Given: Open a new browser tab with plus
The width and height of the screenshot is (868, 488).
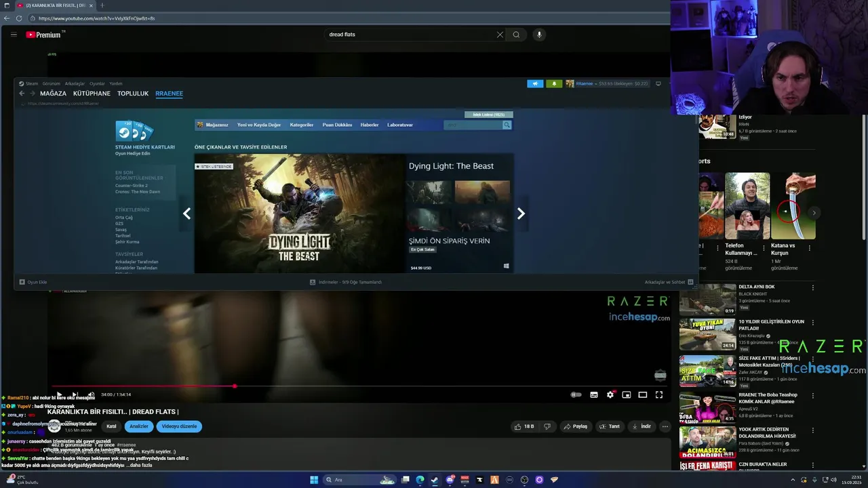Looking at the screenshot, I should (102, 5).
